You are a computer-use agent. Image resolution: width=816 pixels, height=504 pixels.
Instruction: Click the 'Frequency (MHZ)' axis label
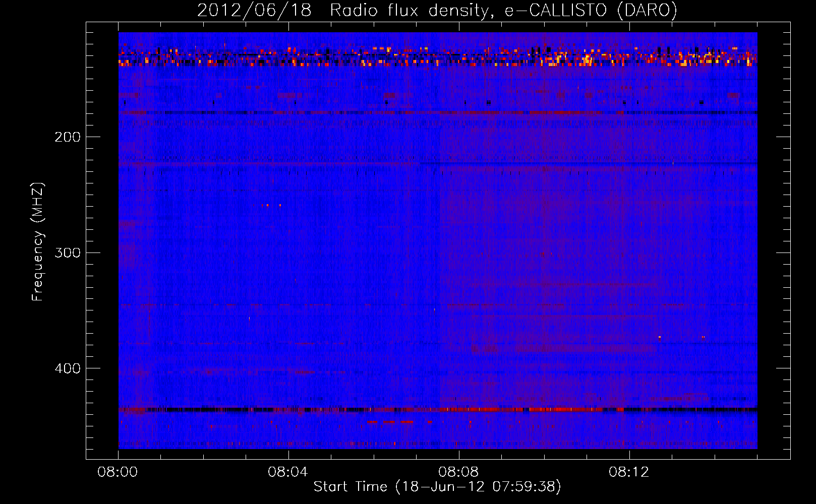[38, 242]
